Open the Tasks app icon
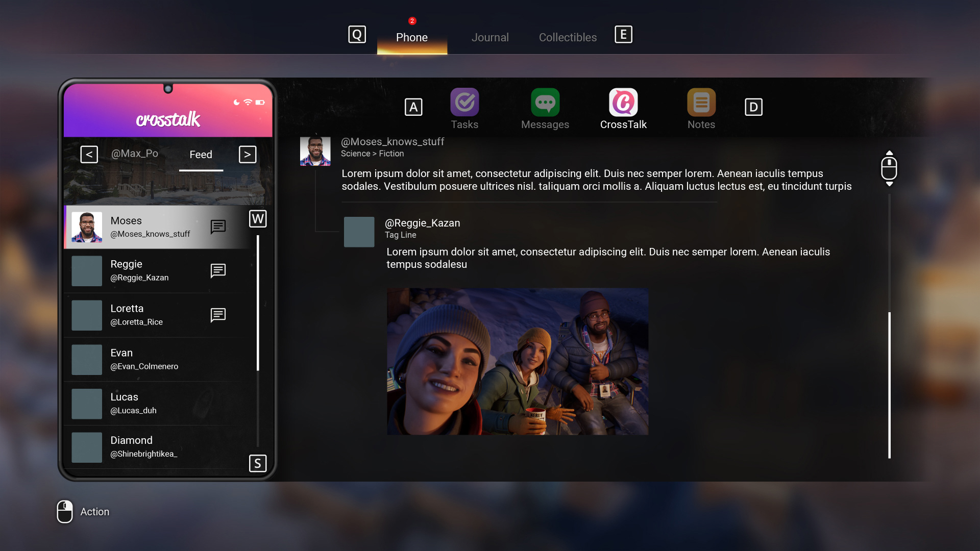Image resolution: width=980 pixels, height=551 pixels. [x=464, y=103]
